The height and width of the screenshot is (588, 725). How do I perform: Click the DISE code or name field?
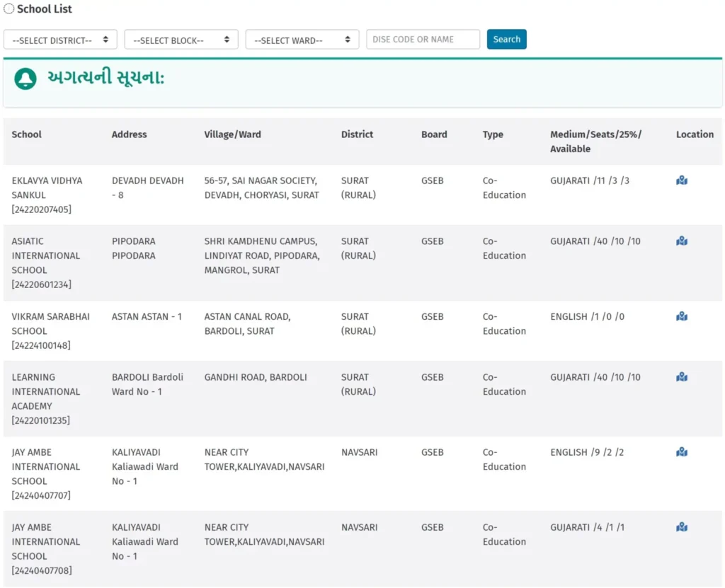423,40
